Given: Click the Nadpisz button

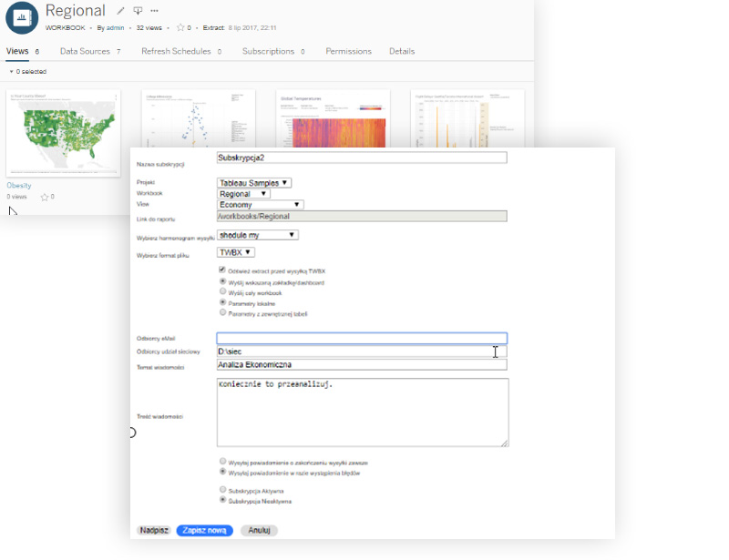Looking at the screenshot, I should click(154, 530).
